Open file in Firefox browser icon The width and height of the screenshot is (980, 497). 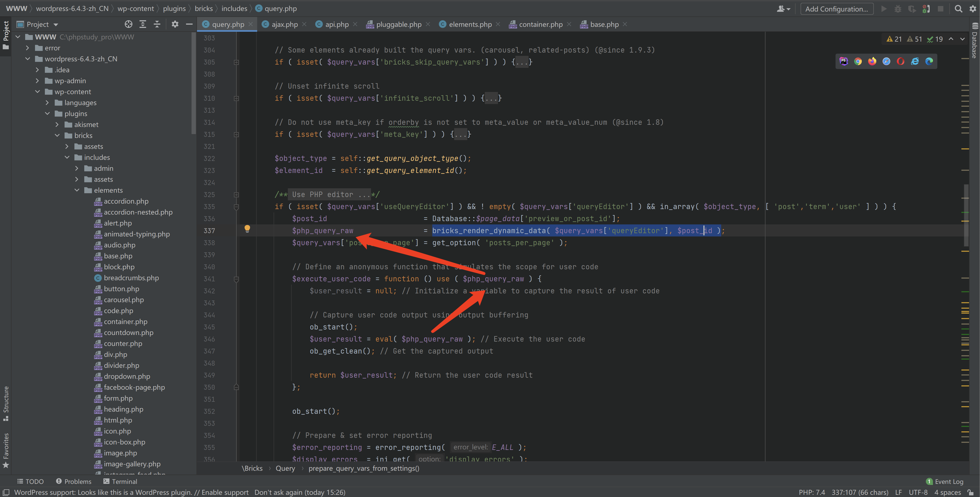pyautogui.click(x=872, y=61)
